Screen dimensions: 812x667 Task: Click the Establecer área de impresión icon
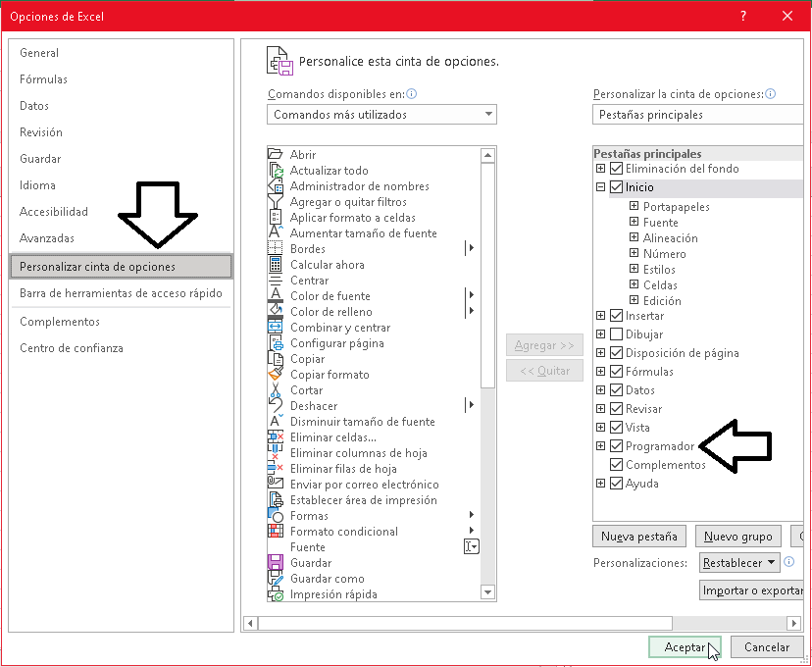(x=276, y=499)
